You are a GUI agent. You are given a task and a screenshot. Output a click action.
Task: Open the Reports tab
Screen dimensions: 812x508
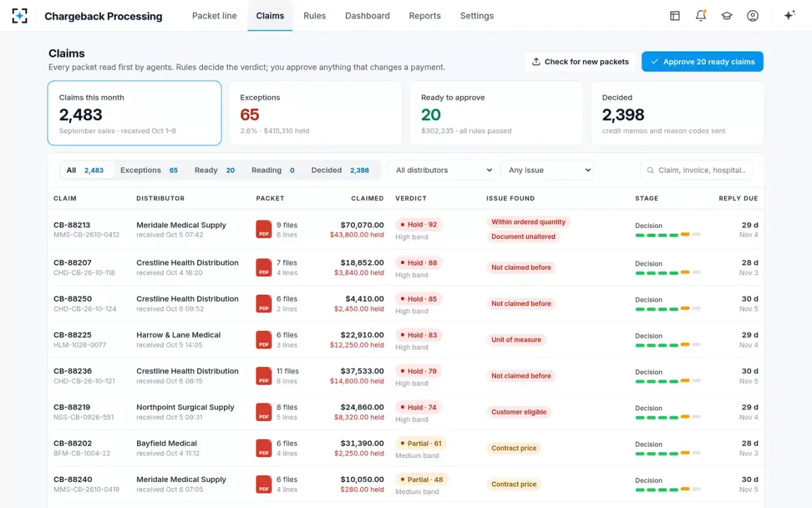point(425,16)
